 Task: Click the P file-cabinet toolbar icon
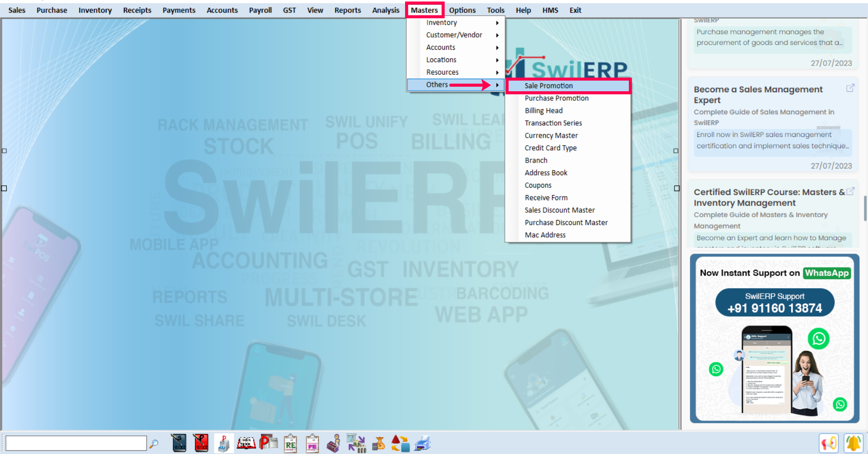click(x=223, y=443)
